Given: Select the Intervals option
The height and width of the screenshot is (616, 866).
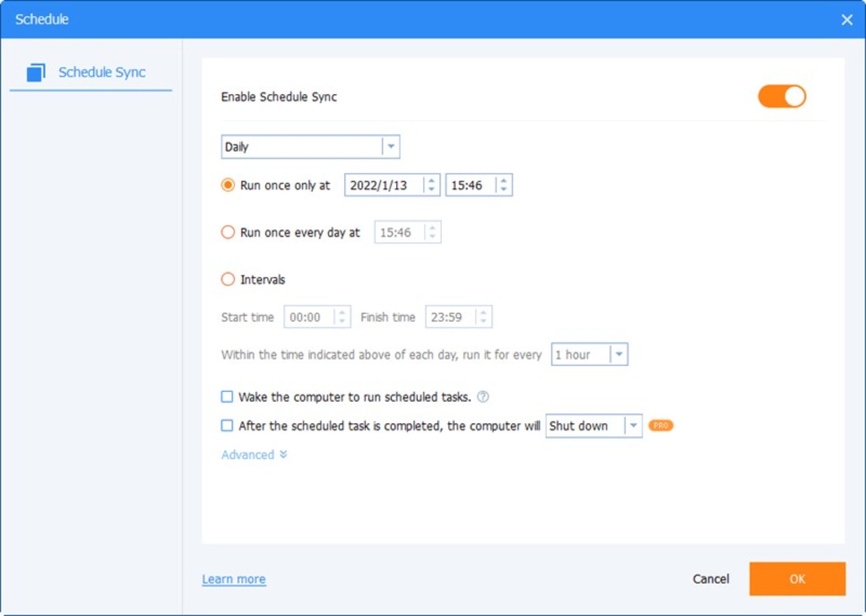Looking at the screenshot, I should (x=228, y=279).
